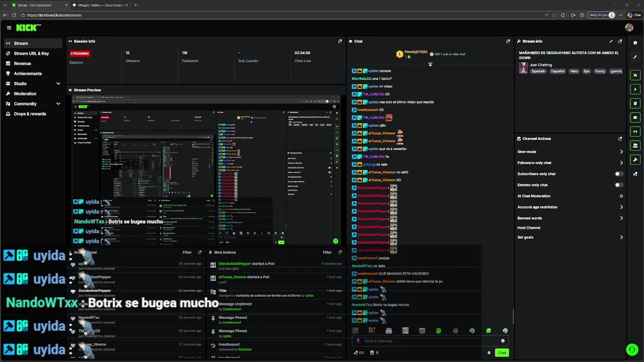Click the shop icon with 0 below chat input
644x362 pixels.
[374, 352]
